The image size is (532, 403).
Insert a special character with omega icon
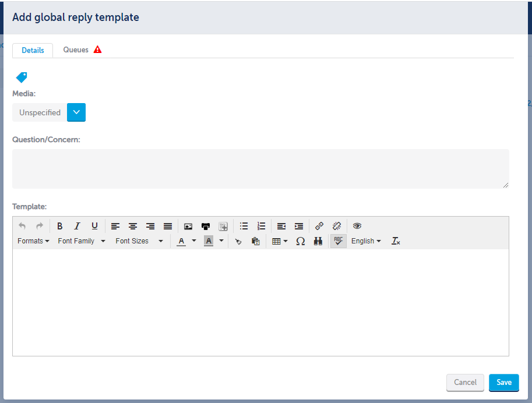point(301,241)
